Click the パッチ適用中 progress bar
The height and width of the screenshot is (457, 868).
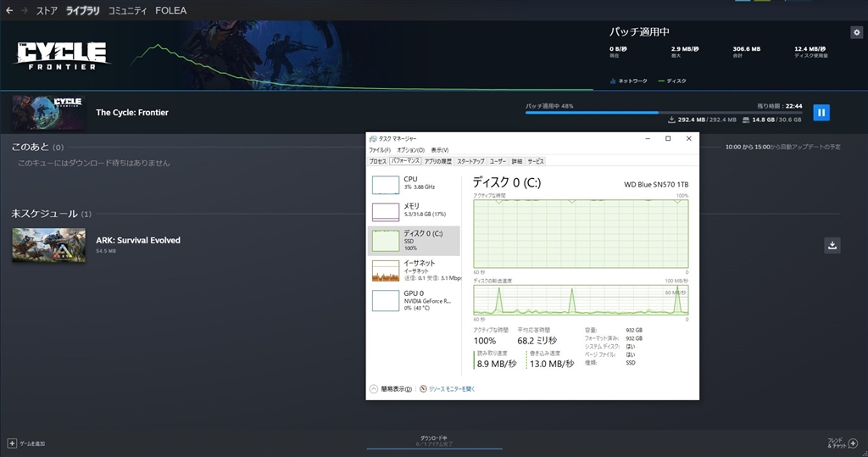point(663,113)
